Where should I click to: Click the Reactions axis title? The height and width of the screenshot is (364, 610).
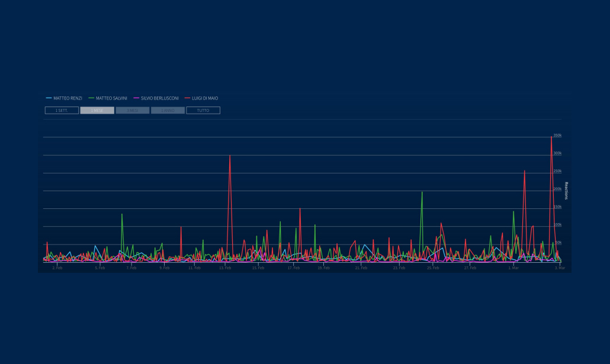pos(566,191)
